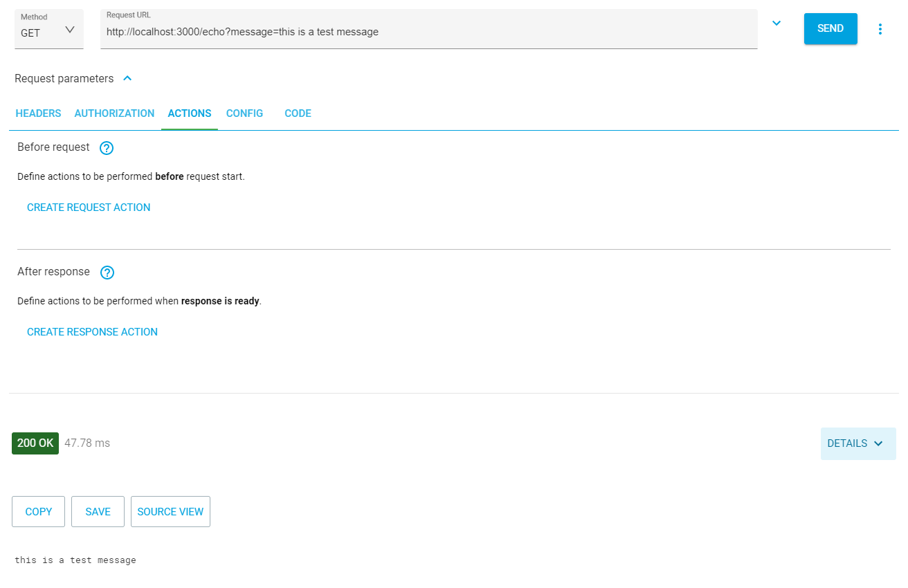Save the response using the SAVE button
The height and width of the screenshot is (588, 908).
coord(98,512)
